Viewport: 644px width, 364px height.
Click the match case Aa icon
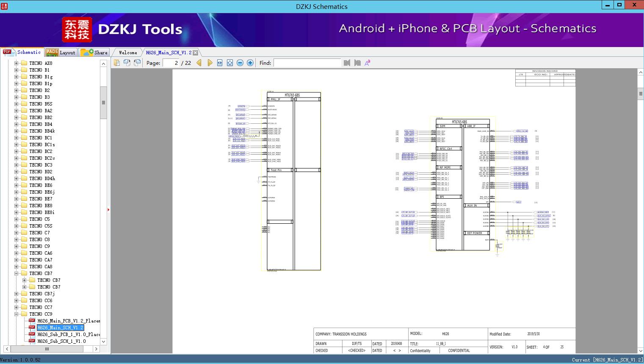coord(368,63)
